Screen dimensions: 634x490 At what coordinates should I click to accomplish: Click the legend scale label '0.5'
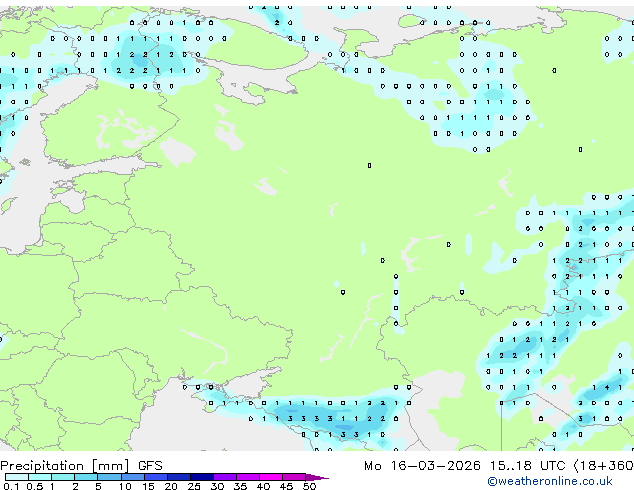point(35,486)
